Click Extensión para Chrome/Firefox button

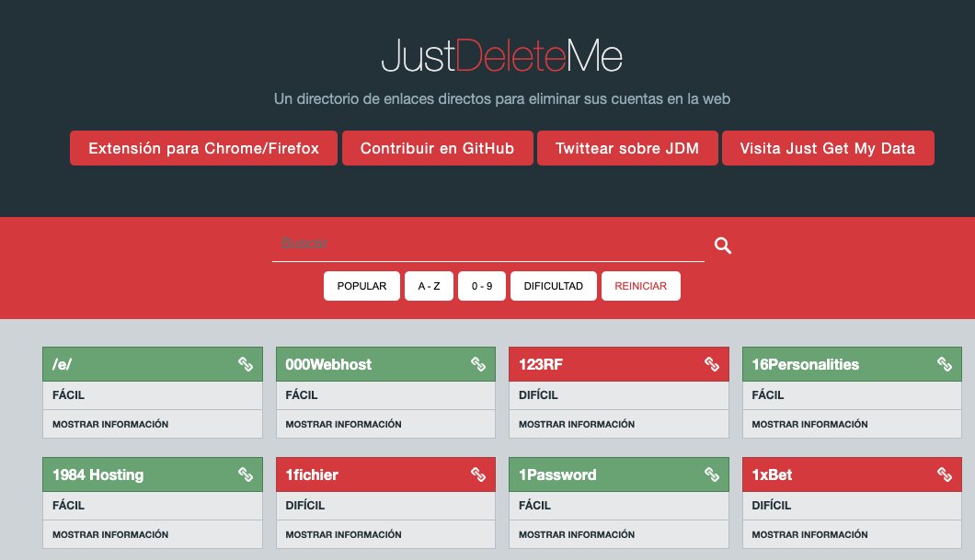203,148
